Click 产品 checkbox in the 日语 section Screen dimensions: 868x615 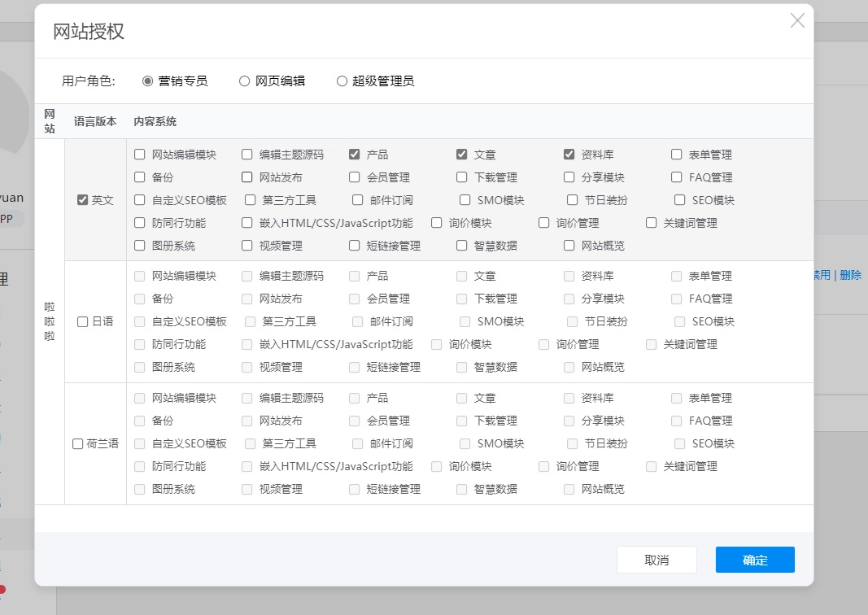point(355,276)
